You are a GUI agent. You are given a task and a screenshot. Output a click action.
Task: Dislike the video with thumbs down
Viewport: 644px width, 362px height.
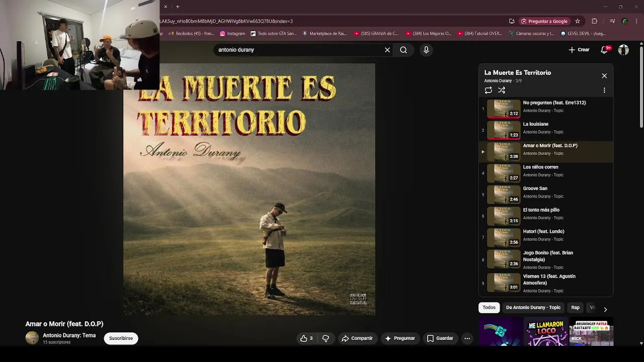(x=326, y=338)
